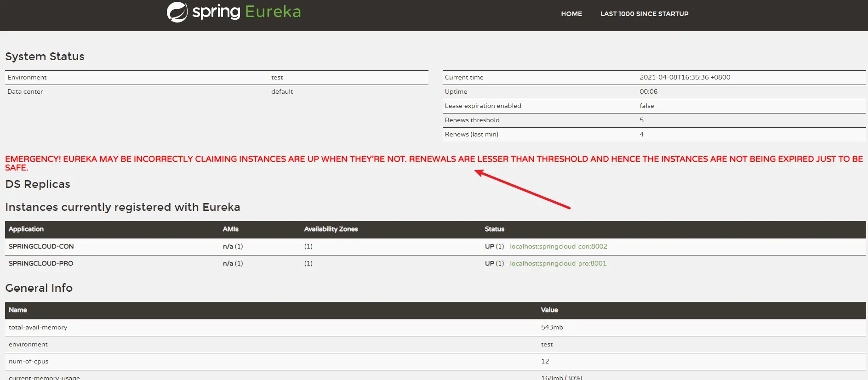Open the HOME navigation item

[571, 14]
